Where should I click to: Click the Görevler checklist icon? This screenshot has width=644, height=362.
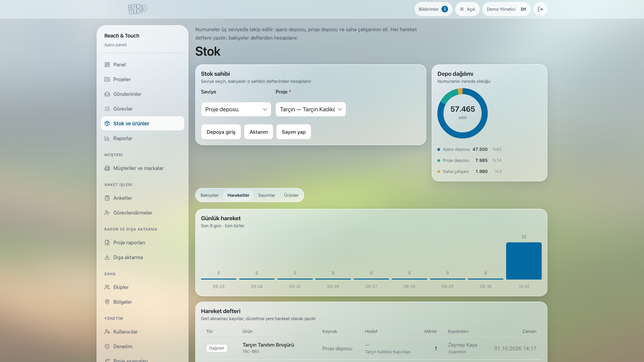(107, 109)
